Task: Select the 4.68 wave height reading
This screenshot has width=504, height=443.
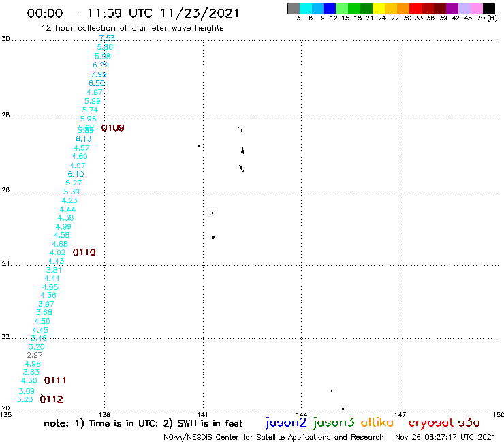Action: (x=60, y=244)
